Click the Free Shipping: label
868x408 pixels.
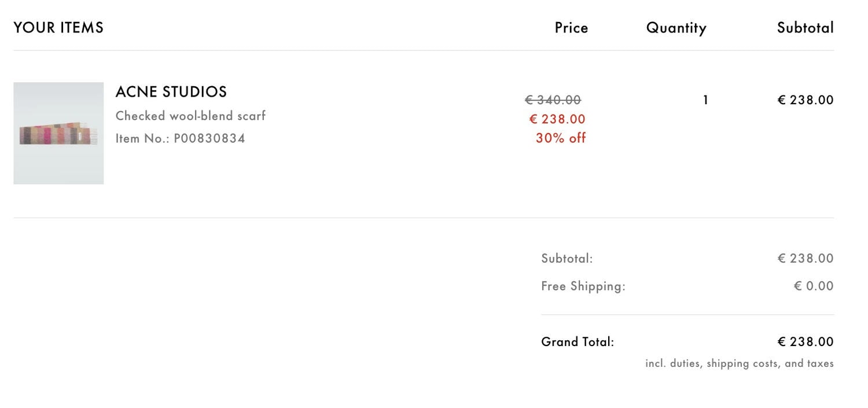click(583, 286)
